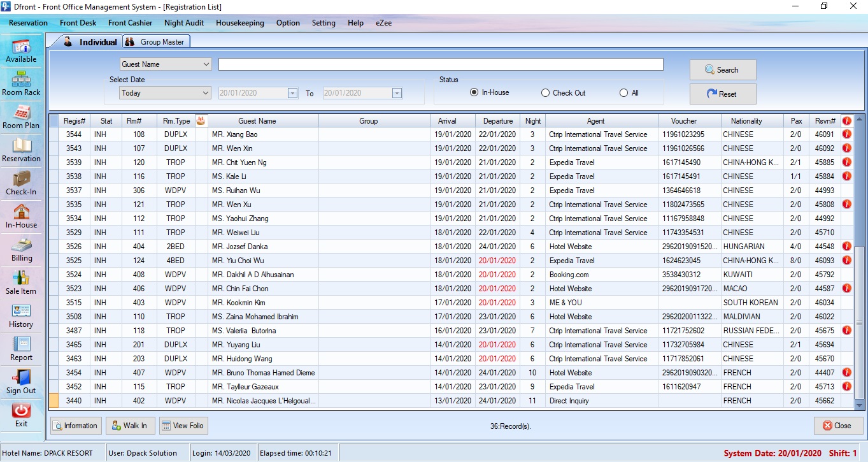Open the Available rooms sidebar icon
The width and height of the screenshot is (868, 462).
22,50
